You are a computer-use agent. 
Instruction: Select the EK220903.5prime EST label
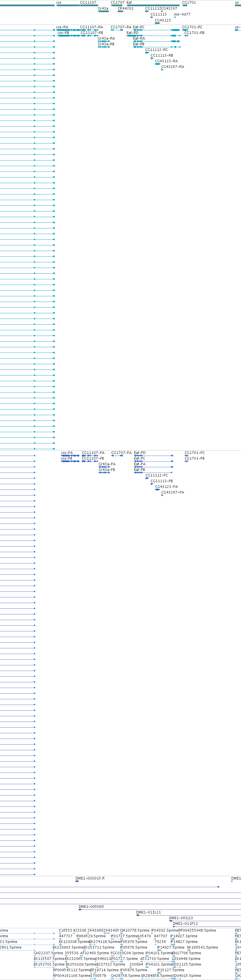68,948
